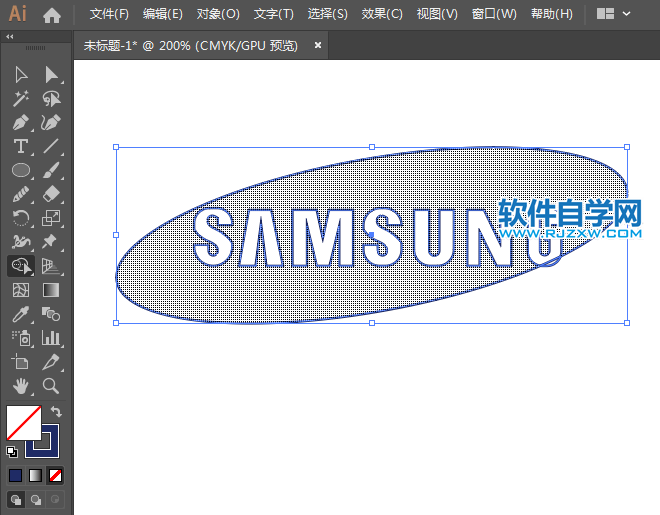Pick the Slice tool
The height and width of the screenshot is (515, 660).
click(x=51, y=361)
